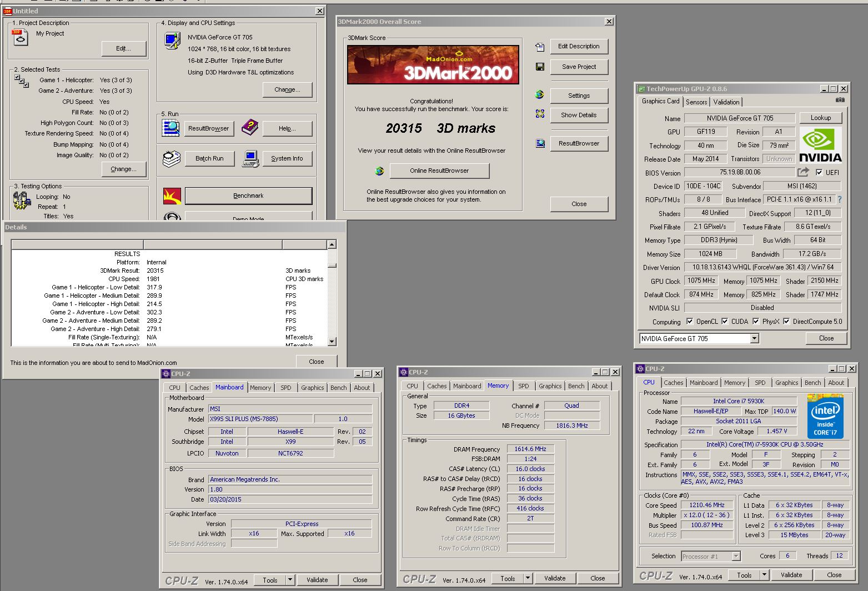Click the display and CPU settings monitor icon

click(x=172, y=41)
